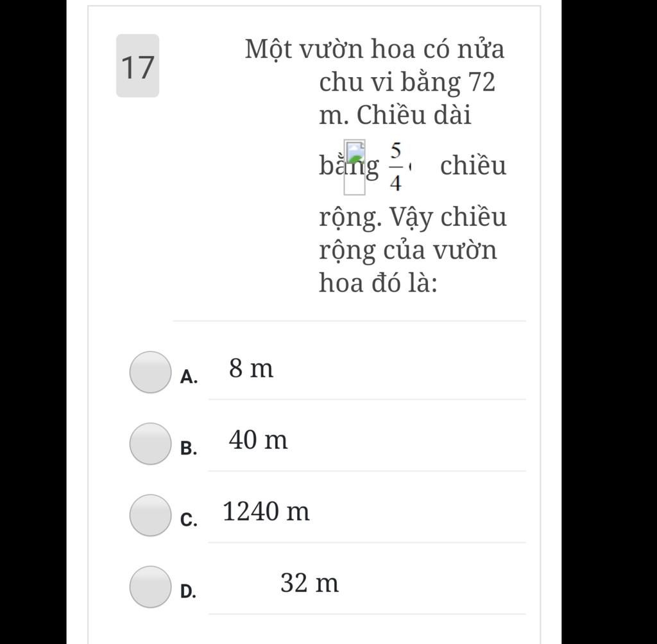The image size is (657, 644).
Task: Click the 'Một vườn hoa có nửa' line
Action: click(x=375, y=49)
